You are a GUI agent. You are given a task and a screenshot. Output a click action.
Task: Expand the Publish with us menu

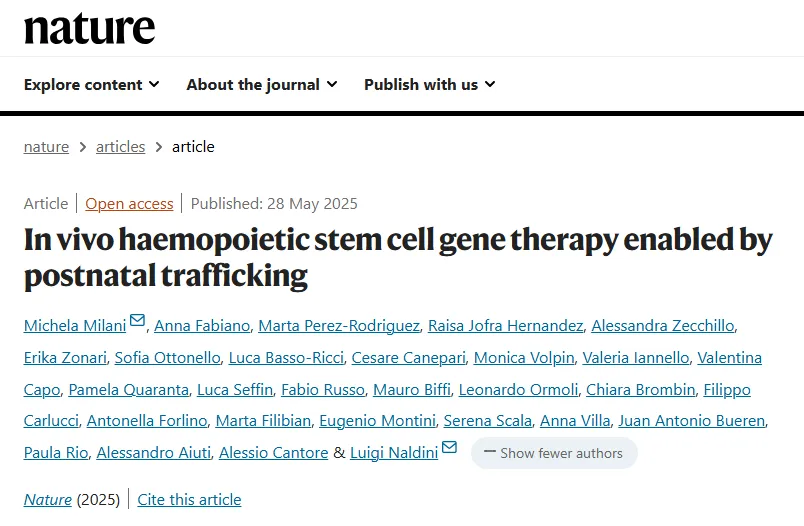click(x=430, y=85)
